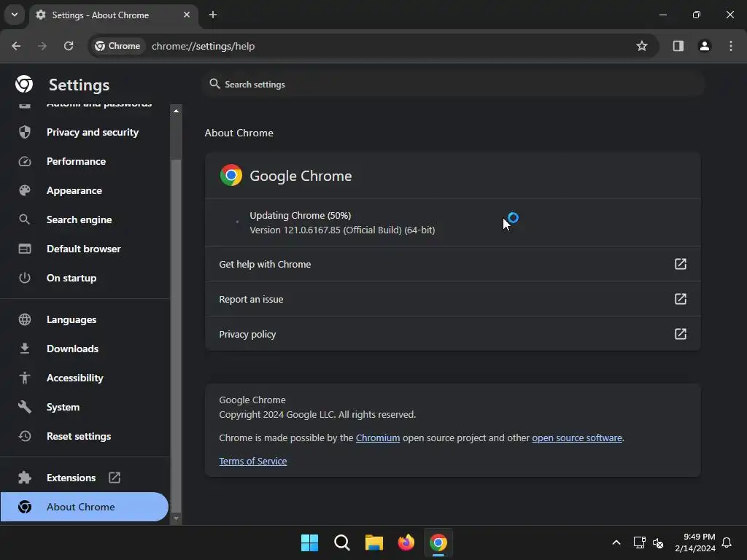Screen dimensions: 747x560
Task: Click the sidebar scrollbar down arrow
Action: (x=177, y=518)
